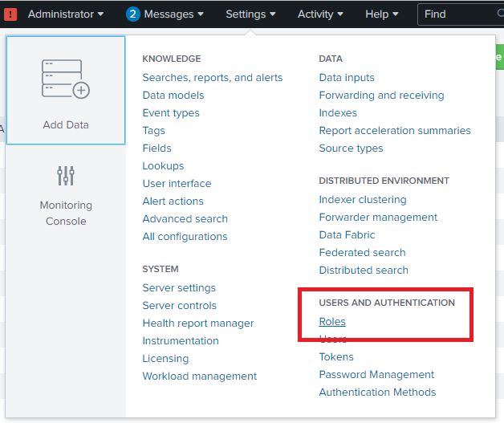Expand the Administrator dropdown menu

pos(66,14)
